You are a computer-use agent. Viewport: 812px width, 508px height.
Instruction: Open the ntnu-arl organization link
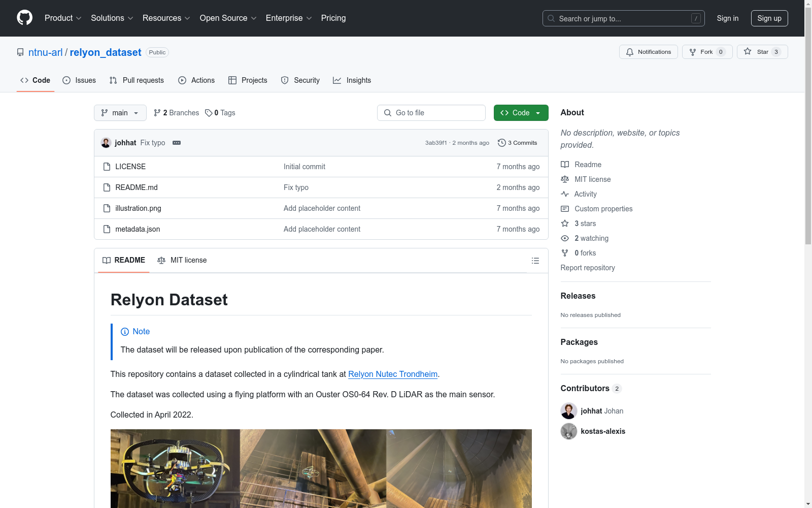46,52
